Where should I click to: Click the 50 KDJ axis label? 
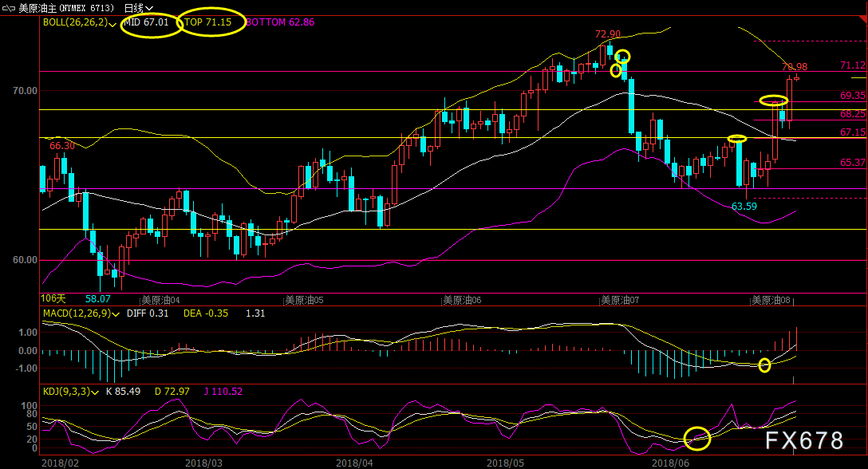click(x=32, y=427)
